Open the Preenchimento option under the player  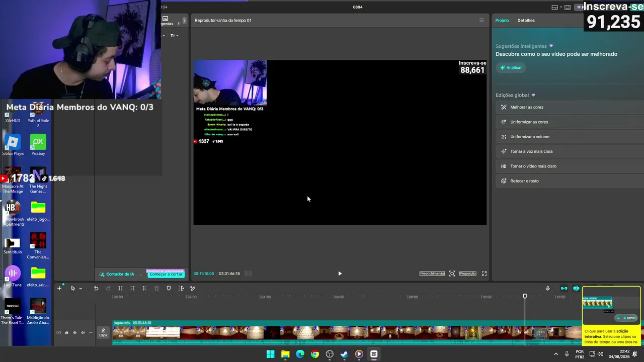coord(432,274)
